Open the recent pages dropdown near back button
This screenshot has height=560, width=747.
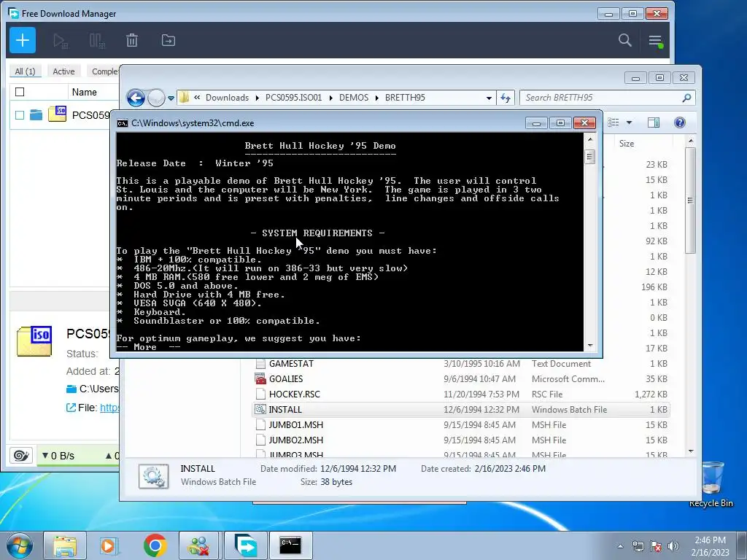171,98
